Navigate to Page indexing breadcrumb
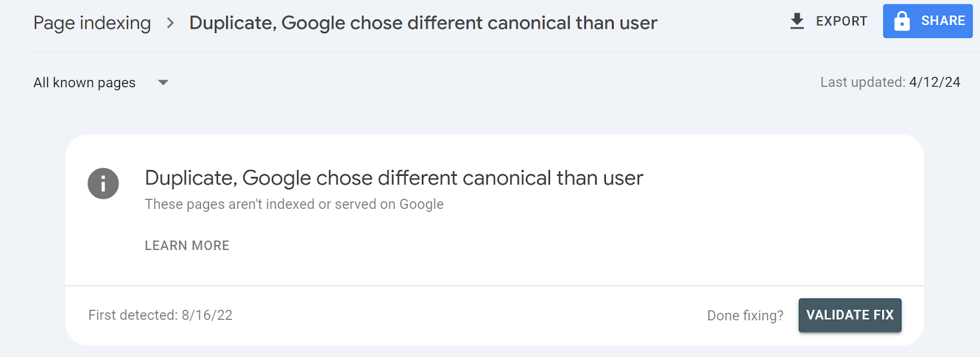 click(92, 23)
